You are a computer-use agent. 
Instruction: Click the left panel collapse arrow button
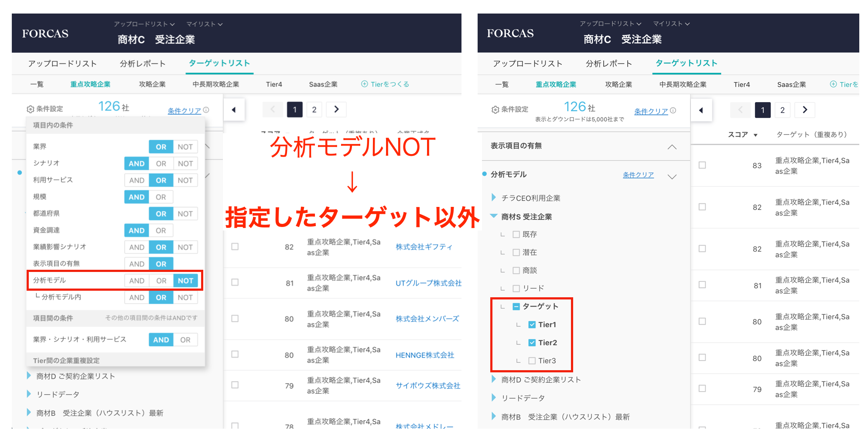[x=234, y=110]
